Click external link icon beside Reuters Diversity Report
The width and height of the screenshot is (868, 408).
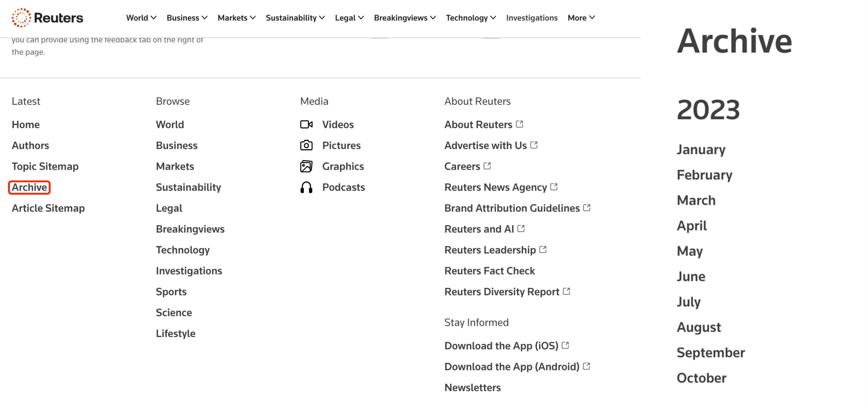[567, 291]
